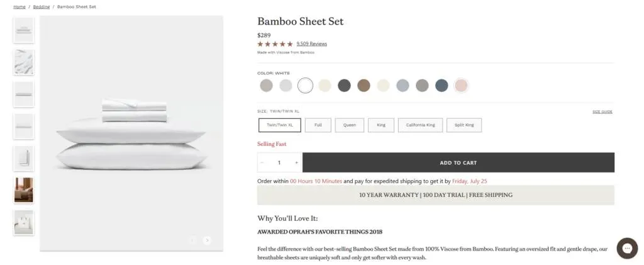Select the Twin/Twin XL size option
Screen dimensions: 644x265
click(x=279, y=125)
